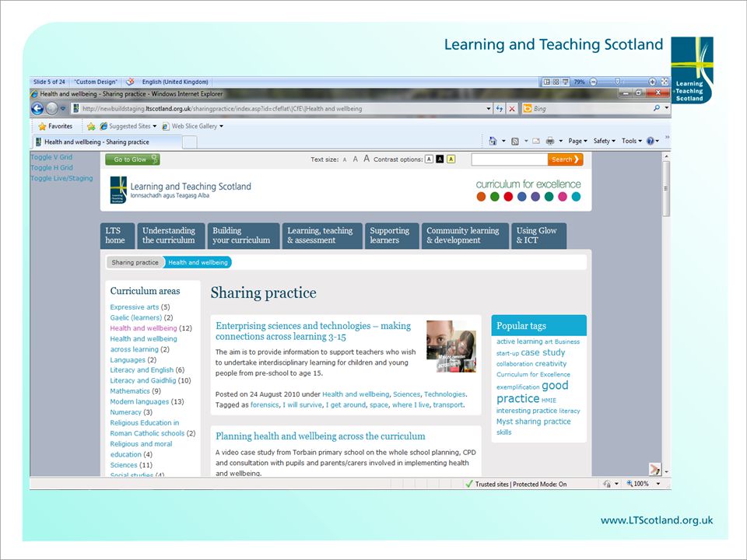This screenshot has width=747, height=560.
Task: Open the Page menu dropdown
Action: pos(577,141)
